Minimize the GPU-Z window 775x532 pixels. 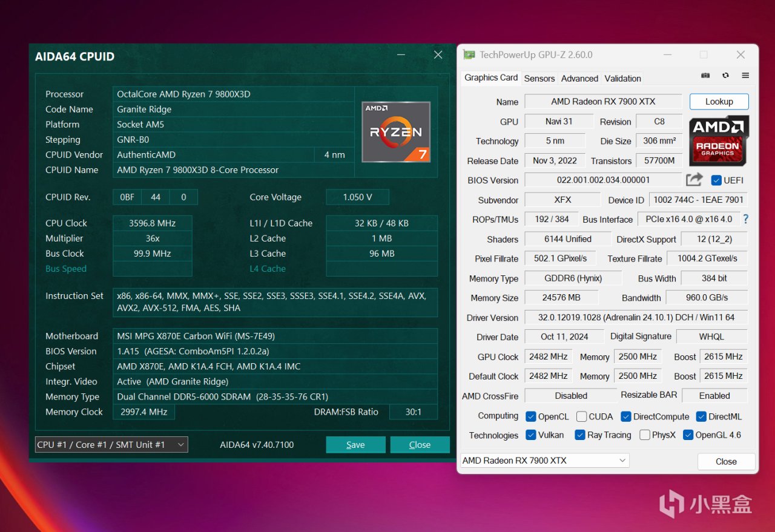click(x=667, y=54)
